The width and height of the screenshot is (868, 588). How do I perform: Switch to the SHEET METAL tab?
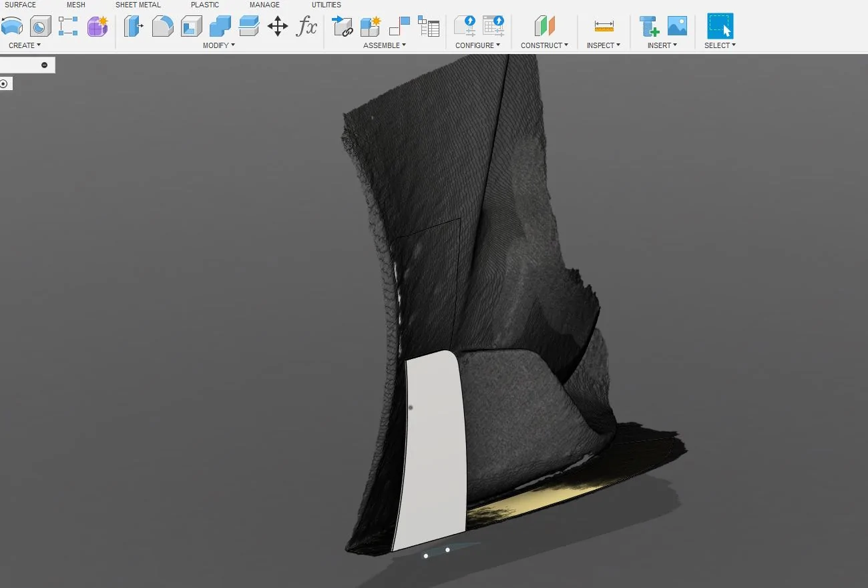tap(138, 5)
